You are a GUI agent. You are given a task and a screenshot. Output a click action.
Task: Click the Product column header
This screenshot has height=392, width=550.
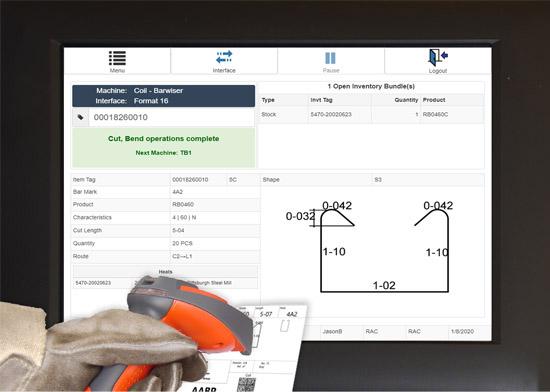434,100
